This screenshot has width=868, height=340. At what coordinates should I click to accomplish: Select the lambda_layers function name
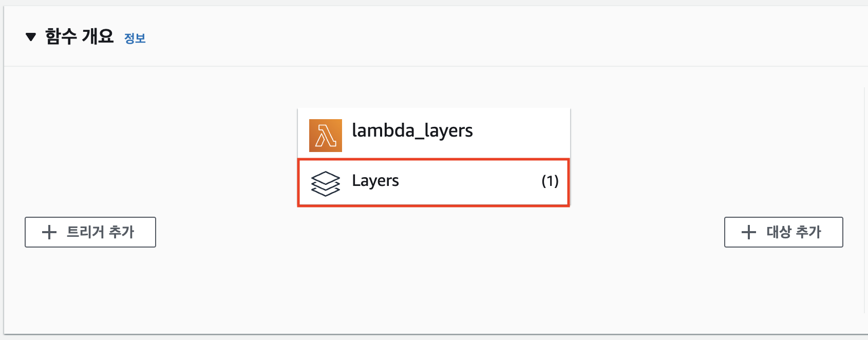tap(412, 131)
